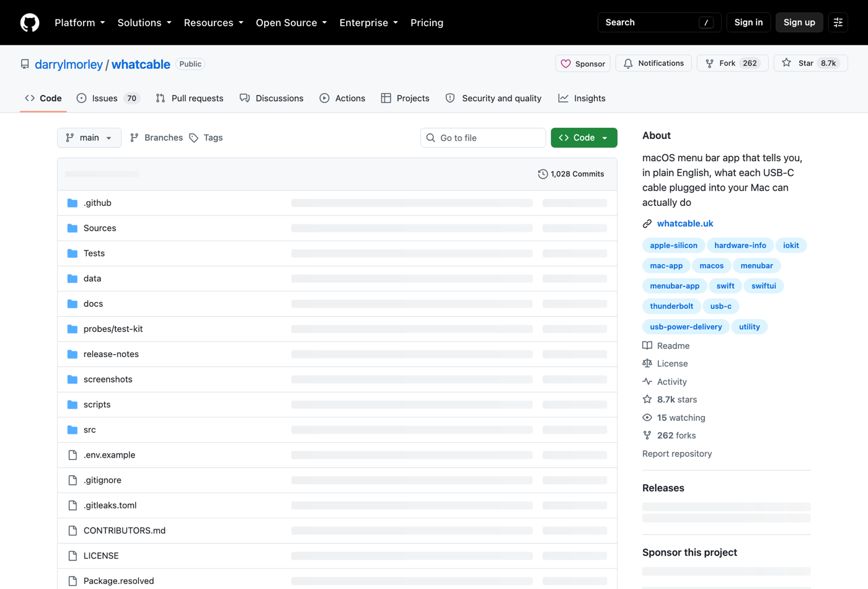Click the Sign up button
The height and width of the screenshot is (589, 868).
799,22
